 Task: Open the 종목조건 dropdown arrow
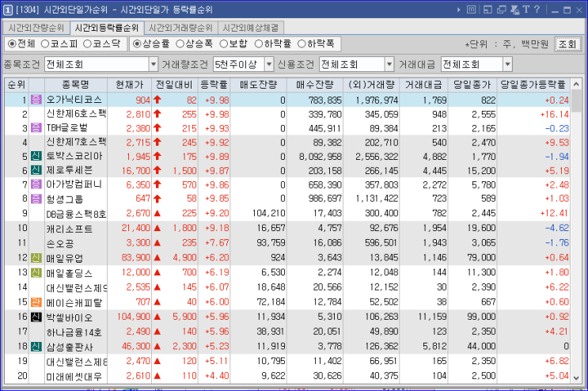pyautogui.click(x=154, y=64)
